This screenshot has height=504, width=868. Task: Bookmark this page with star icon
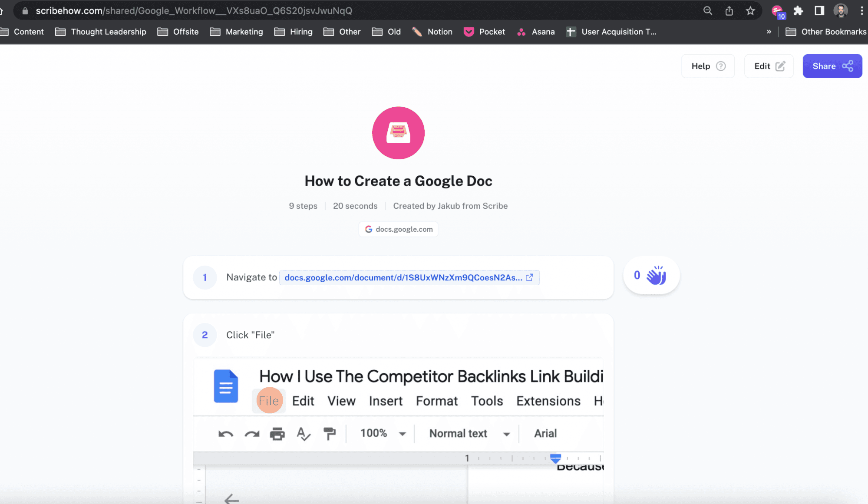tap(750, 11)
